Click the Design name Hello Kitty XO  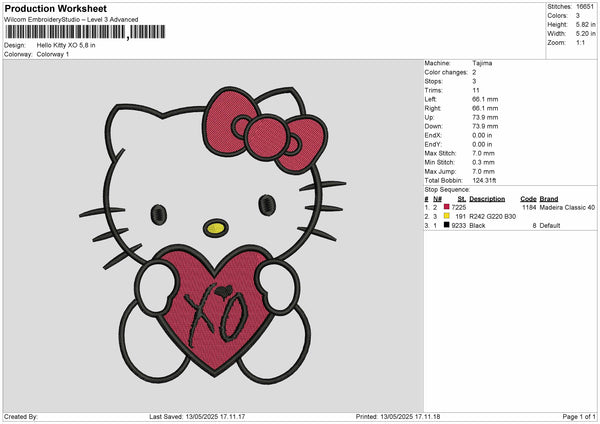66,45
